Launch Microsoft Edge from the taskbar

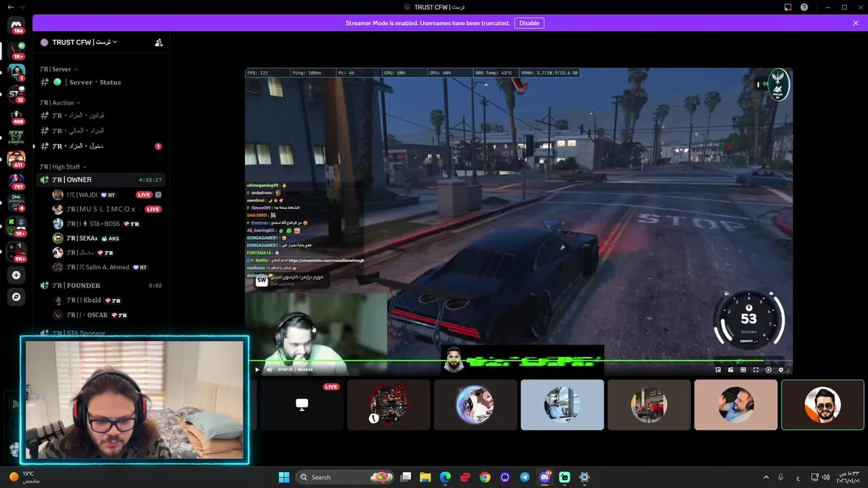click(445, 477)
